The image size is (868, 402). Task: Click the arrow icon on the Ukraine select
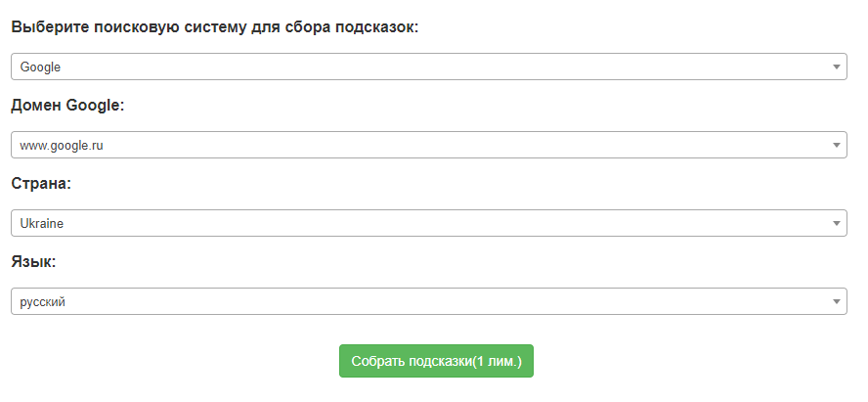click(837, 223)
